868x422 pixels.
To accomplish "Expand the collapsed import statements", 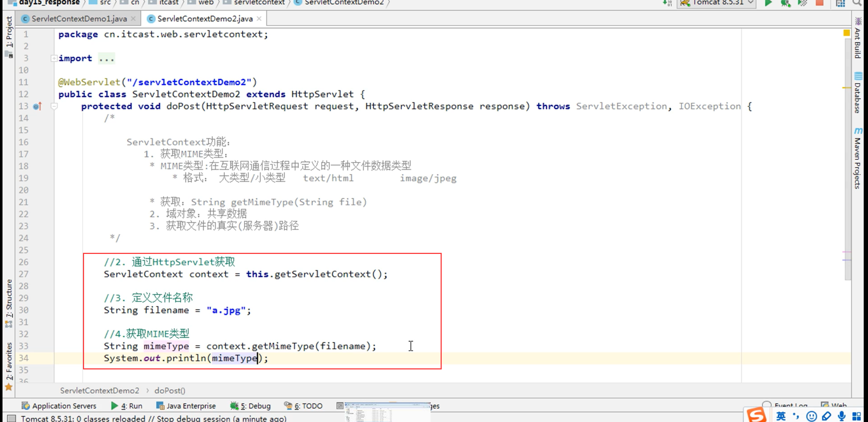I will 54,58.
